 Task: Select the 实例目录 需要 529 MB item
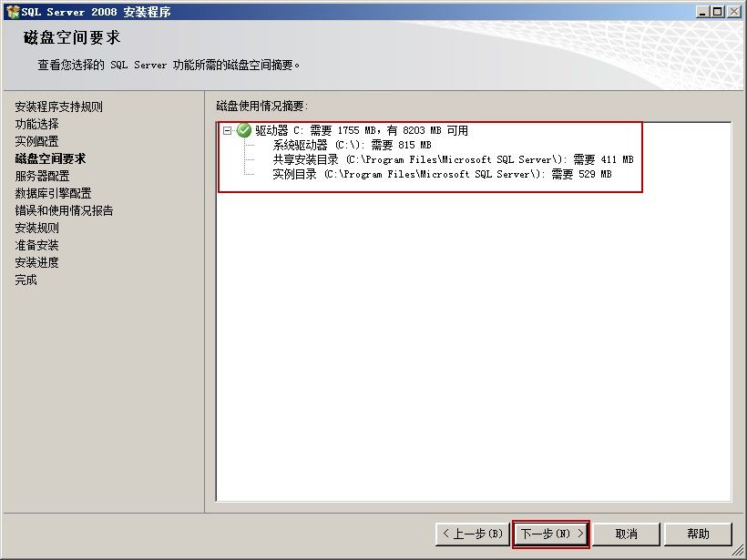pyautogui.click(x=442, y=174)
